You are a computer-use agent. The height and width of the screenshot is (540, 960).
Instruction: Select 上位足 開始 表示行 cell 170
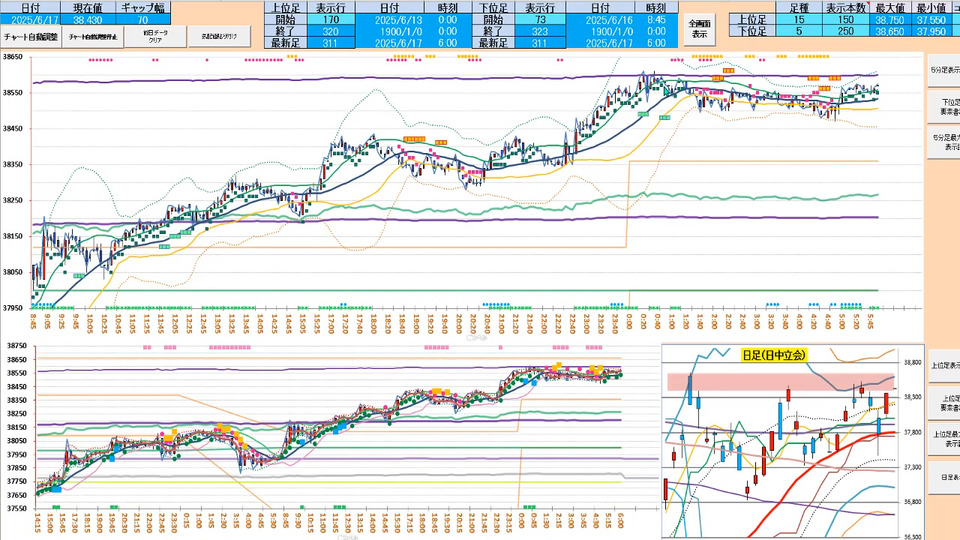[330, 20]
